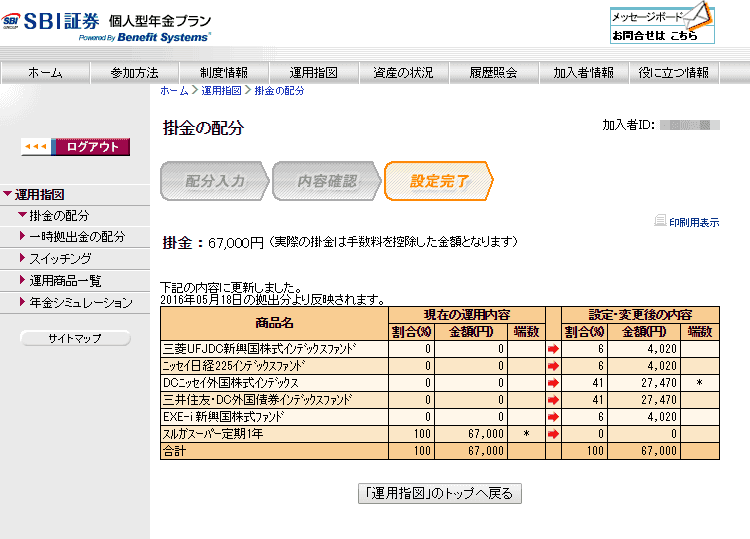Click red arrow in ニッセイ日経225 row

(553, 366)
